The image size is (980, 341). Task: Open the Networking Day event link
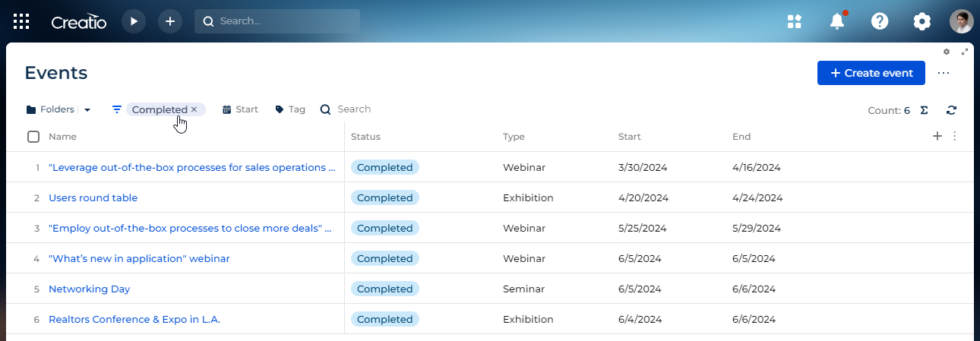[90, 289]
